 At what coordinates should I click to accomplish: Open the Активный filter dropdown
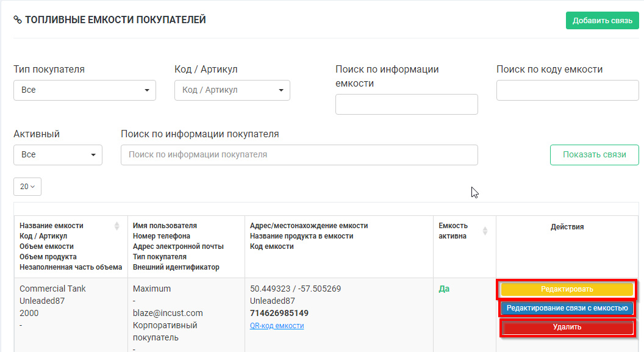[x=58, y=155]
